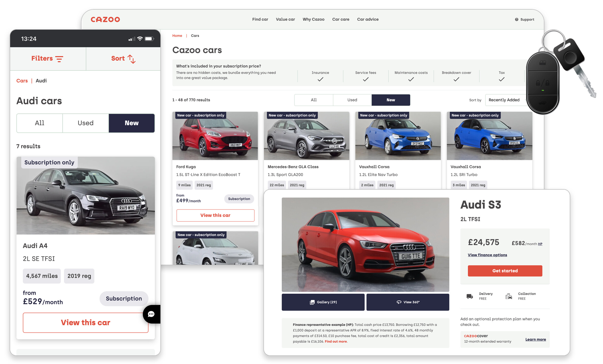The image size is (603, 364).
Task: Click the Service fees checkmark
Action: [x=366, y=79]
